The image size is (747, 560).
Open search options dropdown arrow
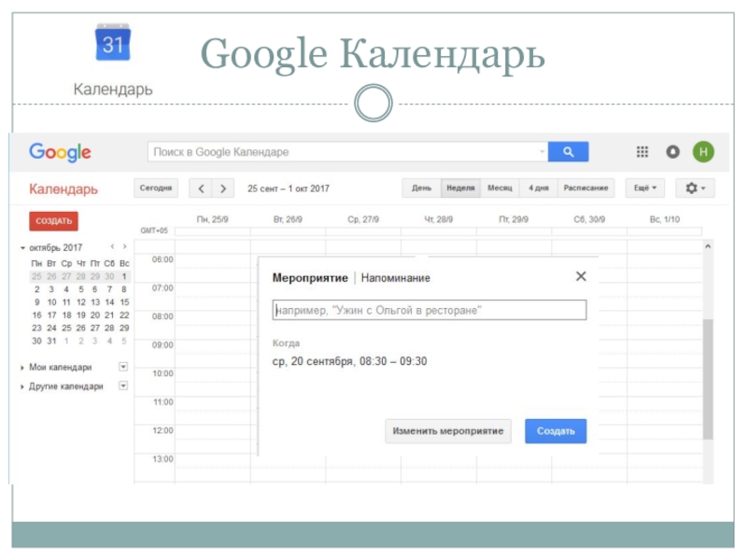542,152
